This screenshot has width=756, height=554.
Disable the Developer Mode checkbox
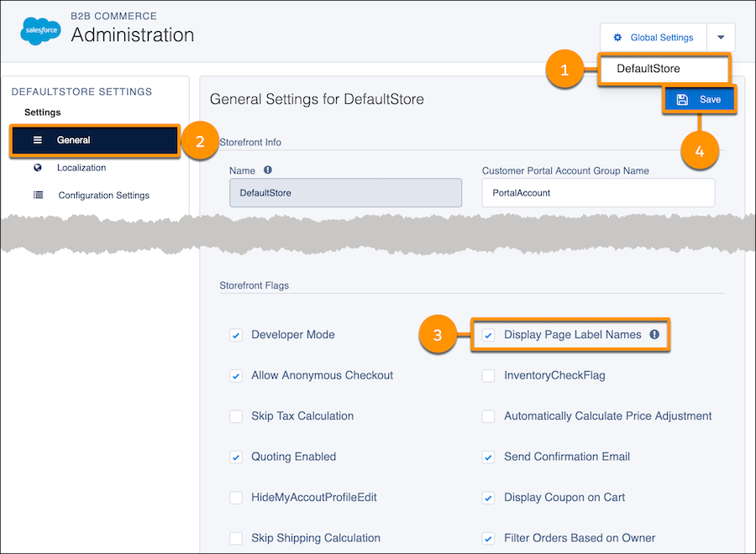click(x=236, y=336)
